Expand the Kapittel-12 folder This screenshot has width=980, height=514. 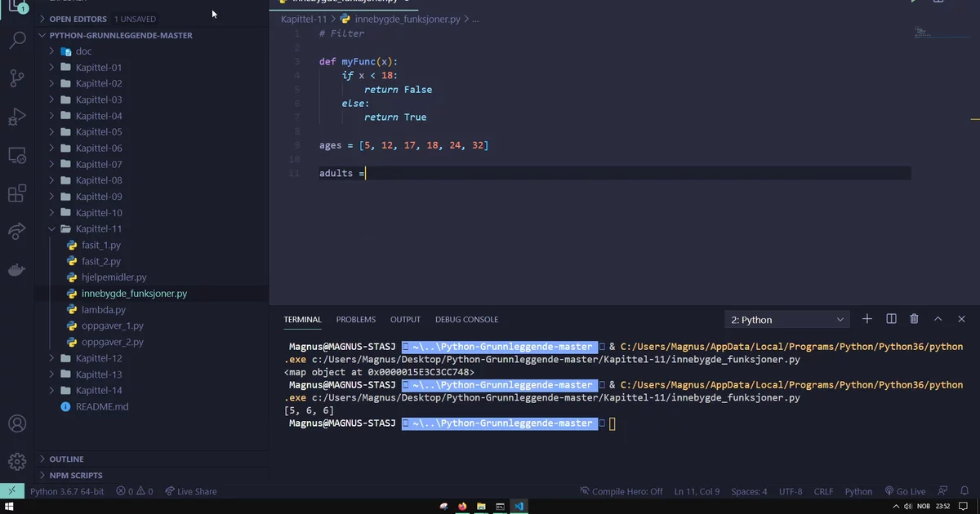[x=99, y=358]
